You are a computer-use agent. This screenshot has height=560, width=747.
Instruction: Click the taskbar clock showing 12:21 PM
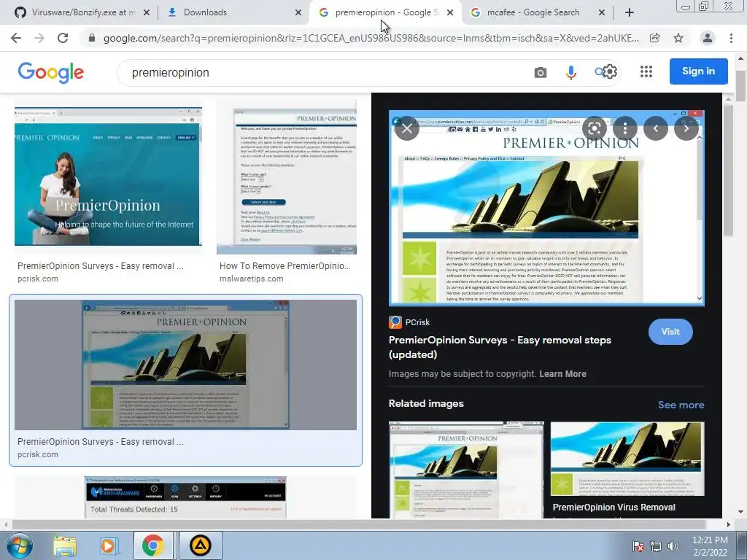click(x=710, y=546)
